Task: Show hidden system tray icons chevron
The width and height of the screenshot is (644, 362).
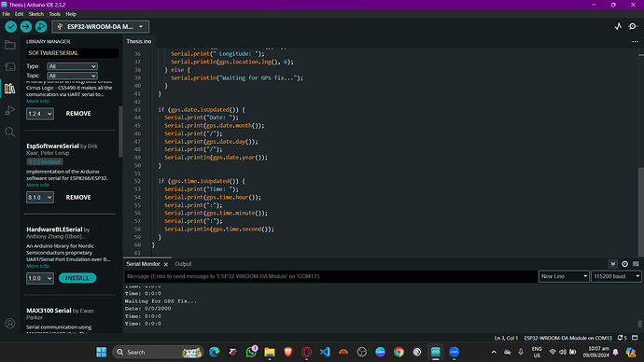Action: tap(494, 352)
